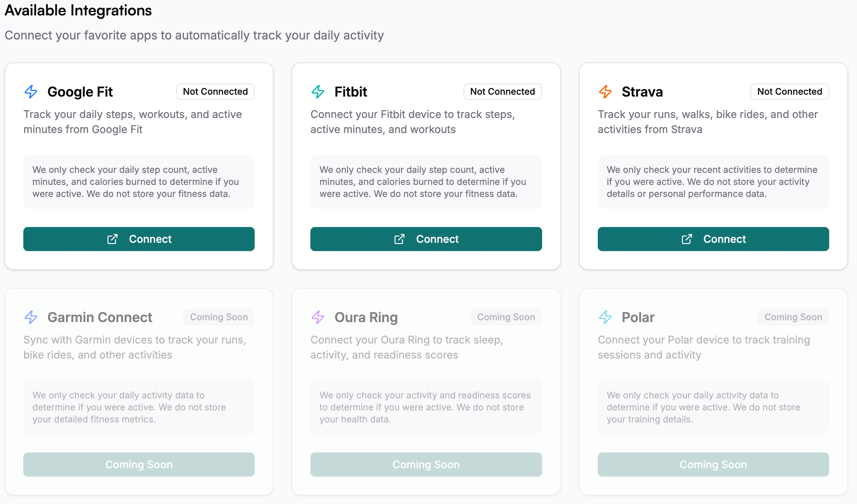Click 'Connect your favorite apps' subtitle text
This screenshot has height=504, width=857.
coord(194,35)
